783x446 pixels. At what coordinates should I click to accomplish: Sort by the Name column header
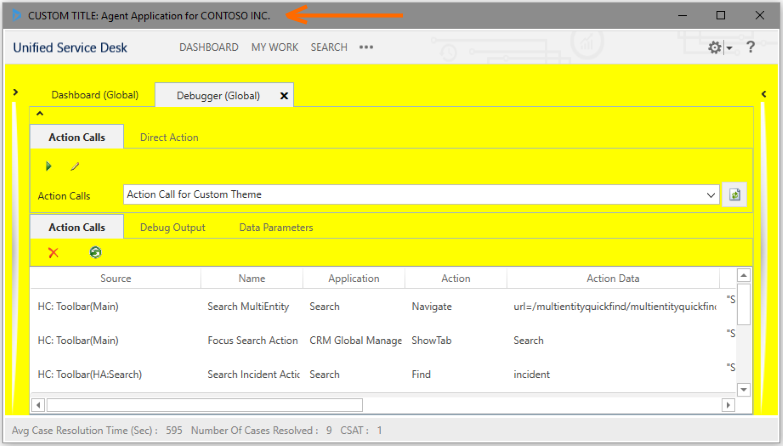click(252, 278)
